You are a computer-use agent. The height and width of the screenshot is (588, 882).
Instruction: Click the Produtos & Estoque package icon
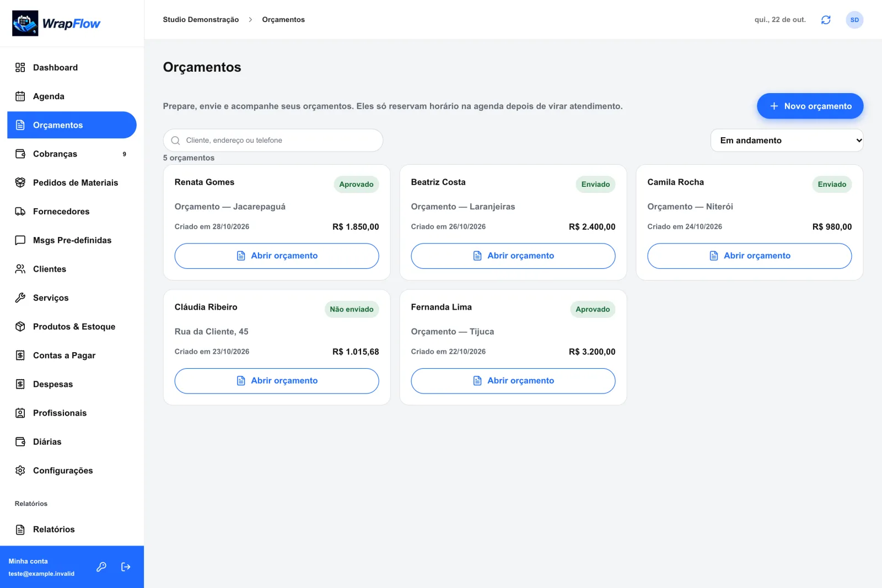[x=20, y=326]
